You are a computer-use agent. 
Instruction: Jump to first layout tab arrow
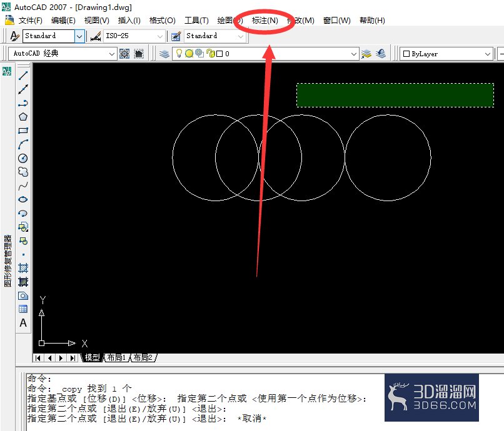[x=38, y=358]
